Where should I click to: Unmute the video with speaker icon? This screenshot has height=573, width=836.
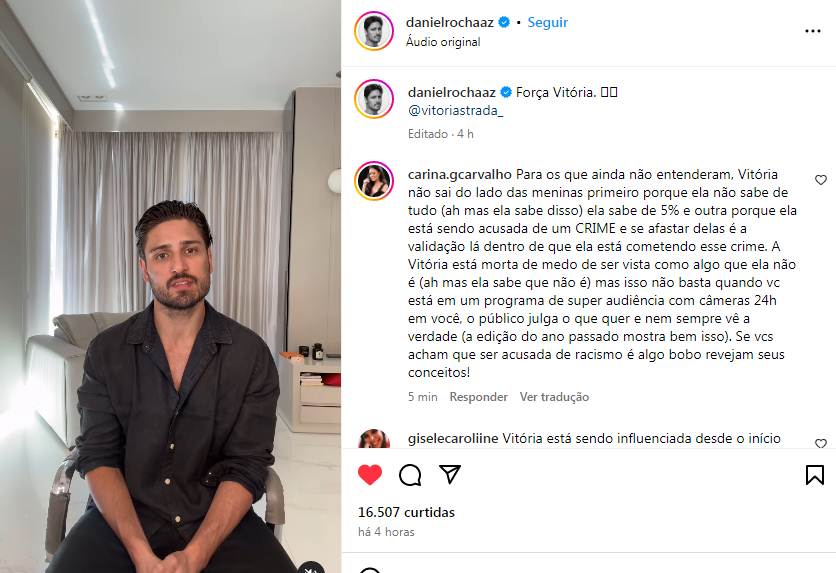(311, 568)
